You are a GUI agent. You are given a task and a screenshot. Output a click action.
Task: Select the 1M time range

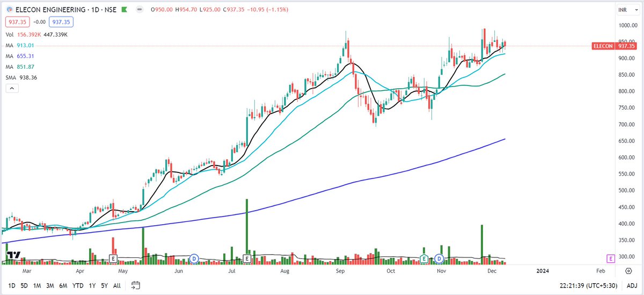[x=38, y=285]
